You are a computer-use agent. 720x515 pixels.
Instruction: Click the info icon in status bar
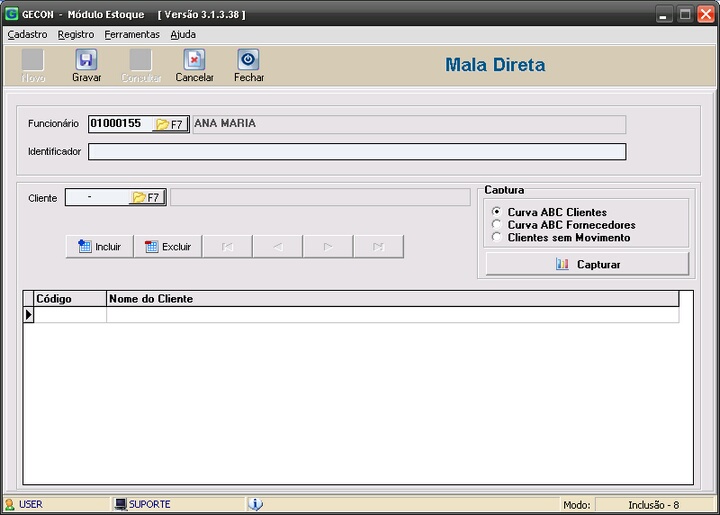tap(255, 504)
